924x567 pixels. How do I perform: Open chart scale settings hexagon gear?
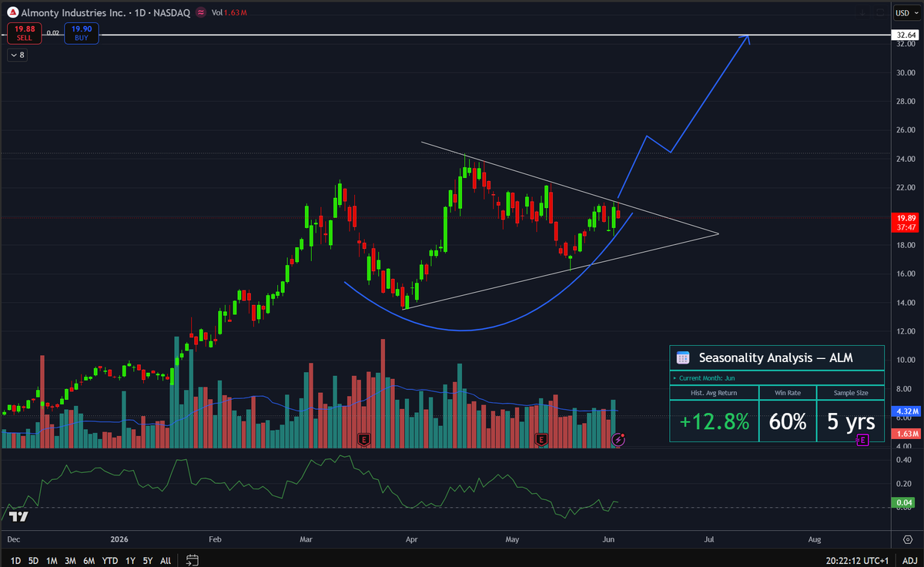pos(906,538)
